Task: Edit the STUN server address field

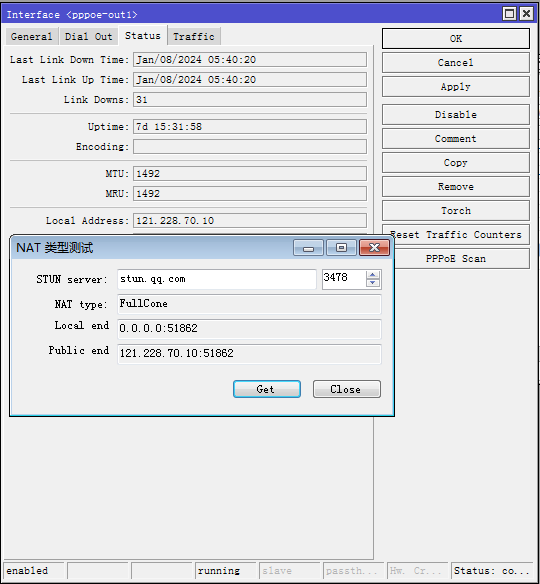Action: [x=217, y=279]
